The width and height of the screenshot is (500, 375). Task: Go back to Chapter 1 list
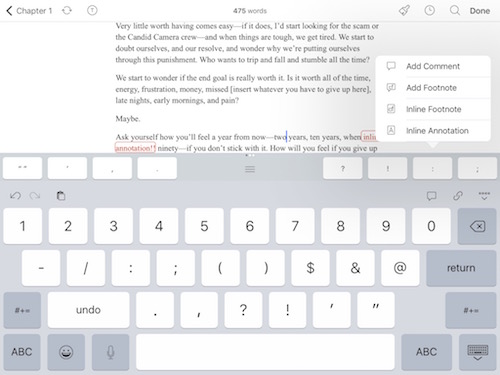pyautogui.click(x=29, y=11)
